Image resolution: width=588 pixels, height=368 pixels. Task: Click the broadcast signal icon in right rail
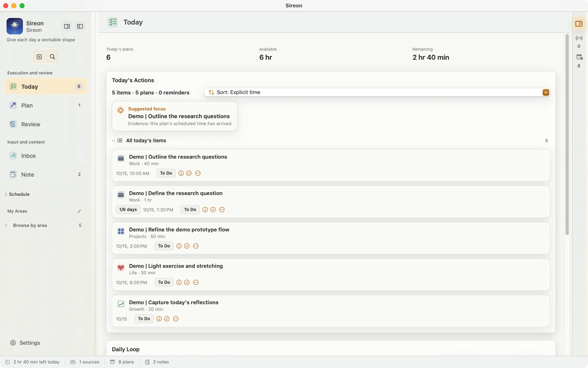[579, 38]
